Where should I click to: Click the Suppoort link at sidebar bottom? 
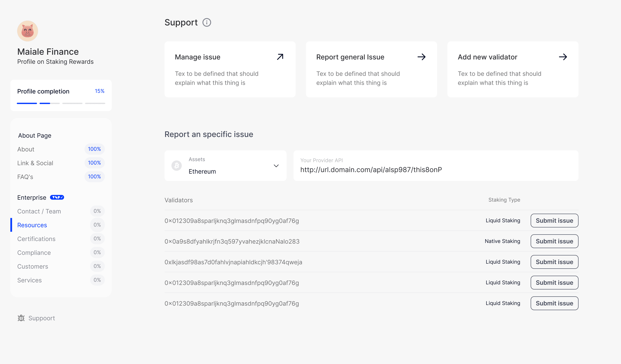(x=41, y=318)
